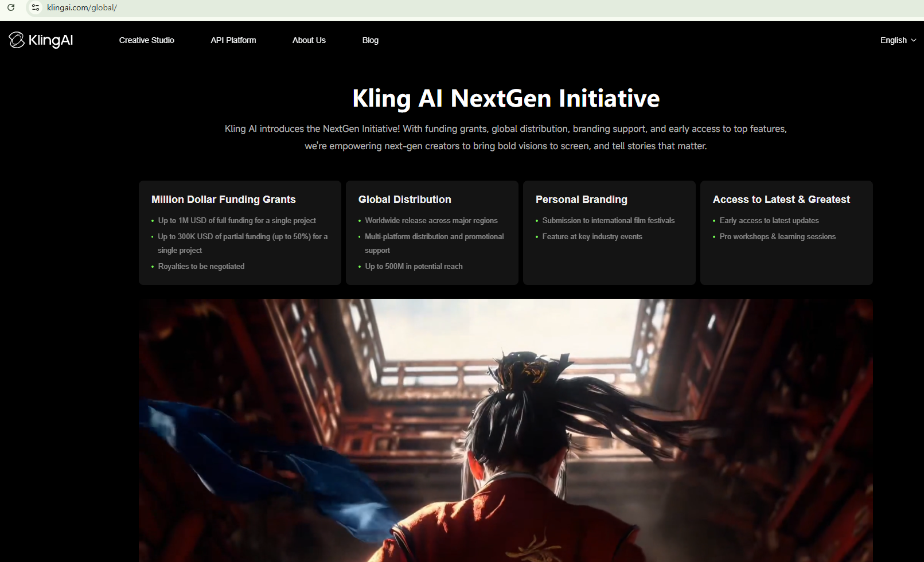Image resolution: width=924 pixels, height=562 pixels.
Task: Click 'Royalties to be negotiated' text
Action: (x=201, y=267)
